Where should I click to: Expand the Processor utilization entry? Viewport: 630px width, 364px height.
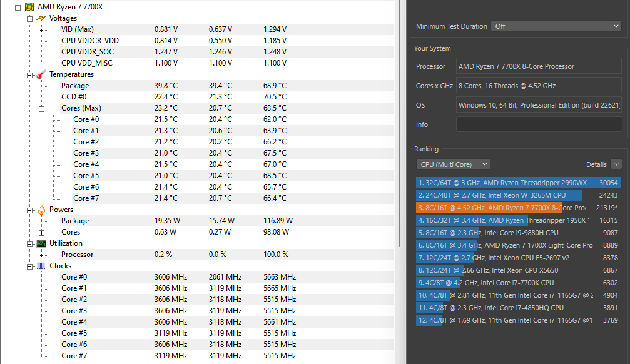(x=41, y=255)
